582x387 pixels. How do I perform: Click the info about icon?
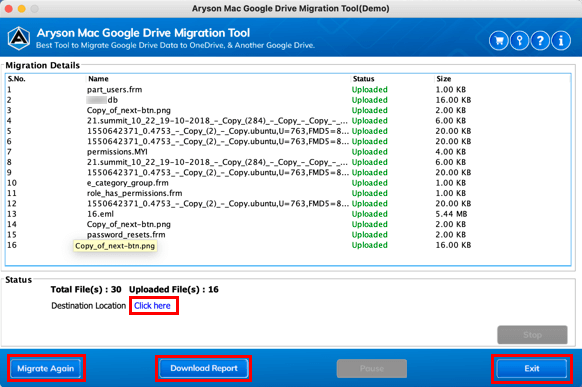(561, 40)
